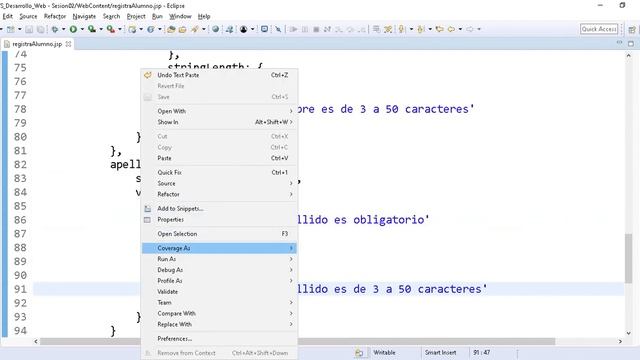Choose Open Selection from context menu
The height and width of the screenshot is (360, 640).
(x=220, y=234)
